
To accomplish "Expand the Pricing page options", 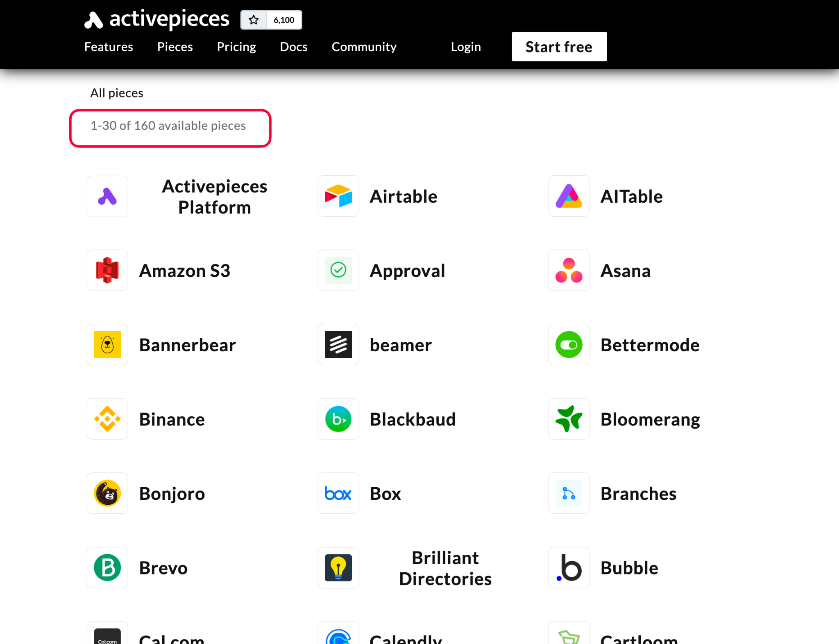I will [x=236, y=47].
